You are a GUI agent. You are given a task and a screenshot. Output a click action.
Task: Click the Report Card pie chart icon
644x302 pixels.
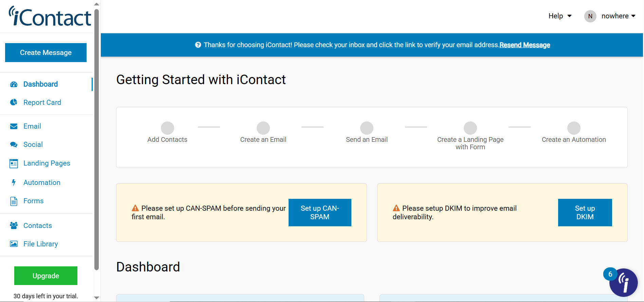pyautogui.click(x=14, y=102)
